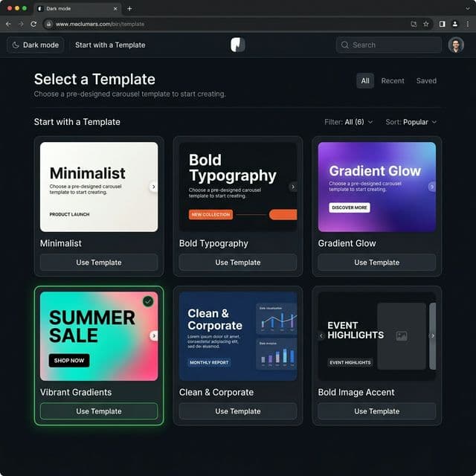Click the SHOP NOW button in preview
The image size is (476, 476).
pos(69,360)
